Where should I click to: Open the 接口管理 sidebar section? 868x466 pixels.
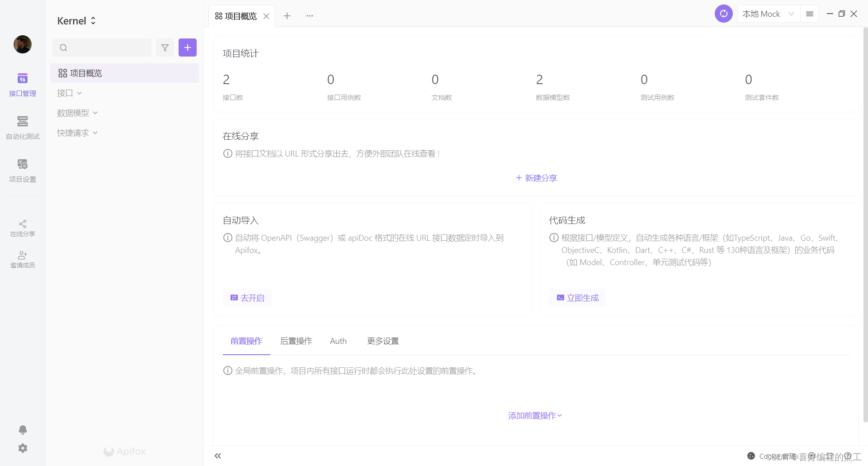click(23, 85)
